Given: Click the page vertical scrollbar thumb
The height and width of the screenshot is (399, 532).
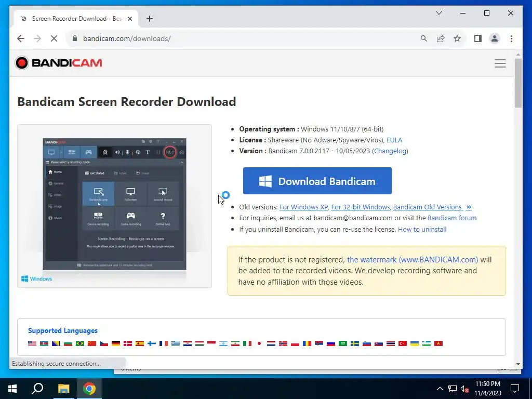Looking at the screenshot, I should [x=518, y=83].
